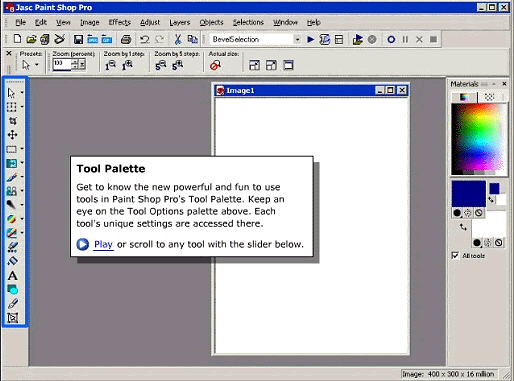Run the selected script with the play arrow
514x381 pixels.
click(311, 39)
